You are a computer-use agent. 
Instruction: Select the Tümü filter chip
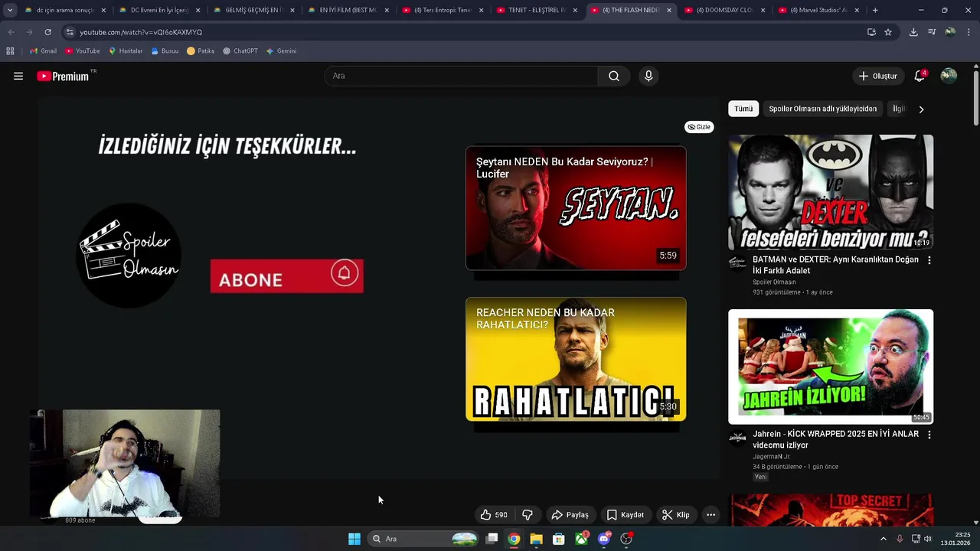tap(743, 109)
